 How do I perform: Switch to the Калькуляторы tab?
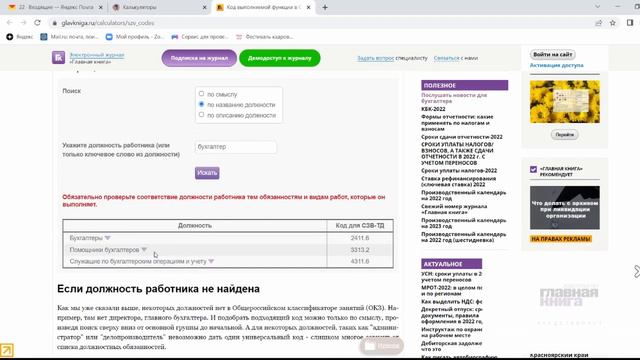click(160, 7)
